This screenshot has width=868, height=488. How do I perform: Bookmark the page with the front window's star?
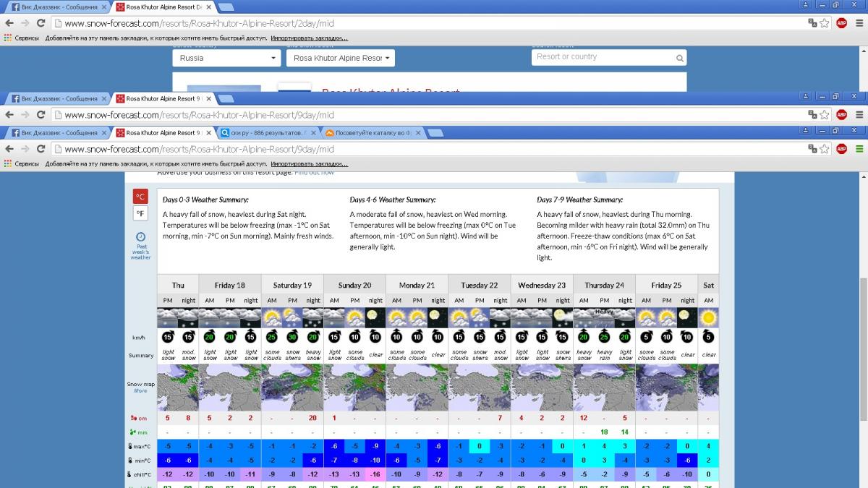pos(824,149)
